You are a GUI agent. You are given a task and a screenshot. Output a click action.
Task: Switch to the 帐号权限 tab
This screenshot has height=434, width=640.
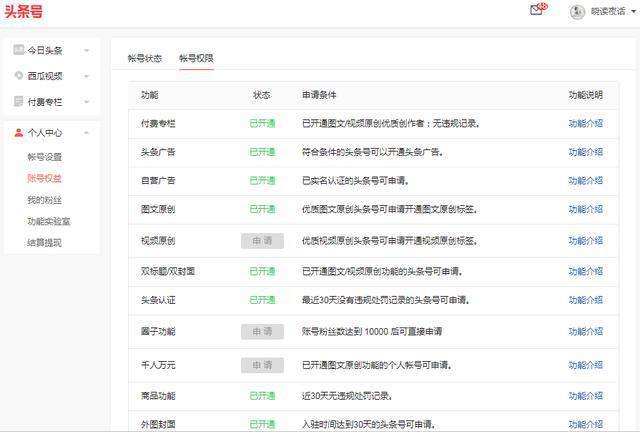tap(196, 58)
